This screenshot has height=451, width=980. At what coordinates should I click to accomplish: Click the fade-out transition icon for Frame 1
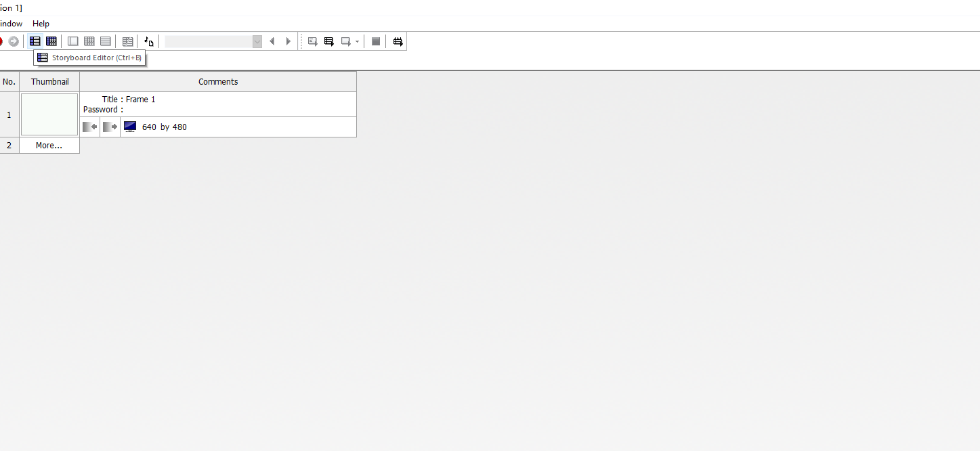point(110,127)
